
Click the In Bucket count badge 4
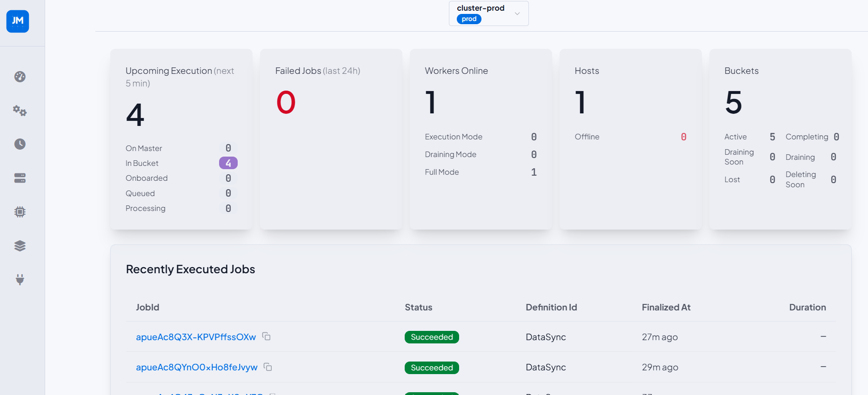pyautogui.click(x=228, y=163)
